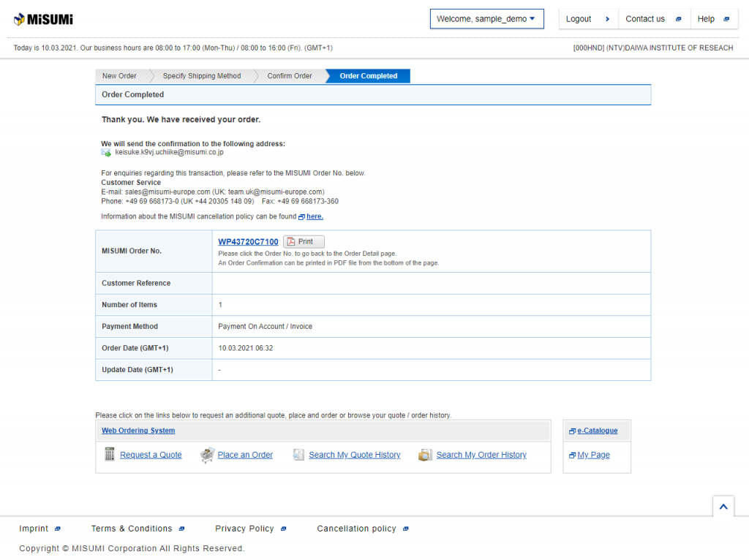
Task: Open the e-Catalogue link
Action: coord(597,430)
